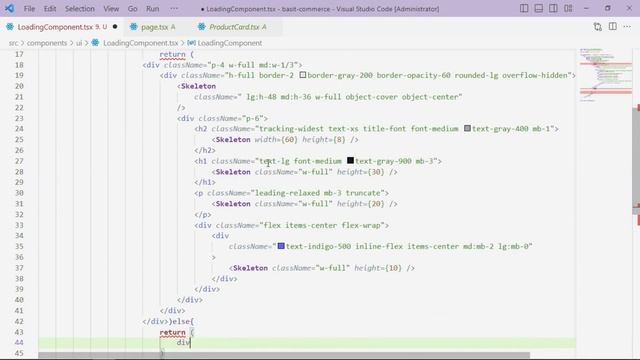Open the View menu
This screenshot has height=360, width=640.
click(111, 9)
